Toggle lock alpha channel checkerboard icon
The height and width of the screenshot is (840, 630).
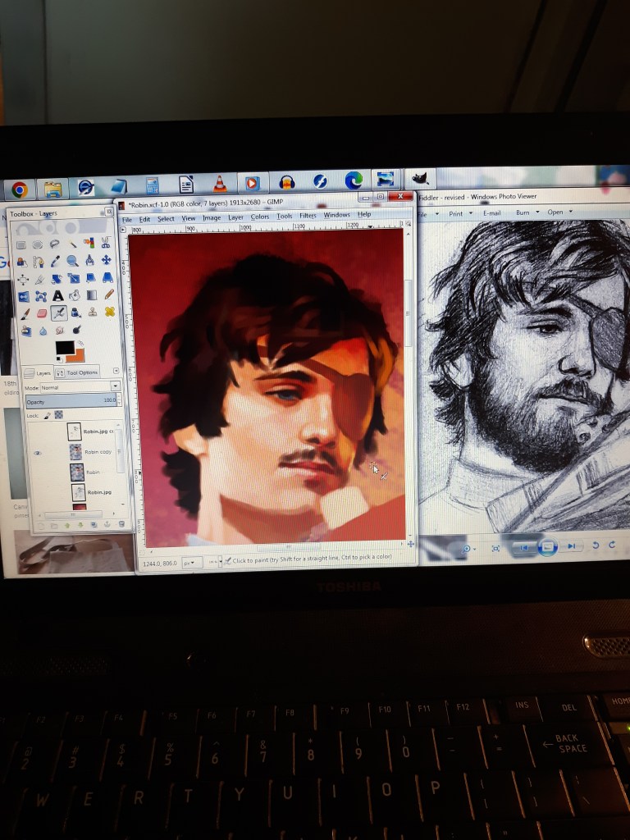(59, 416)
